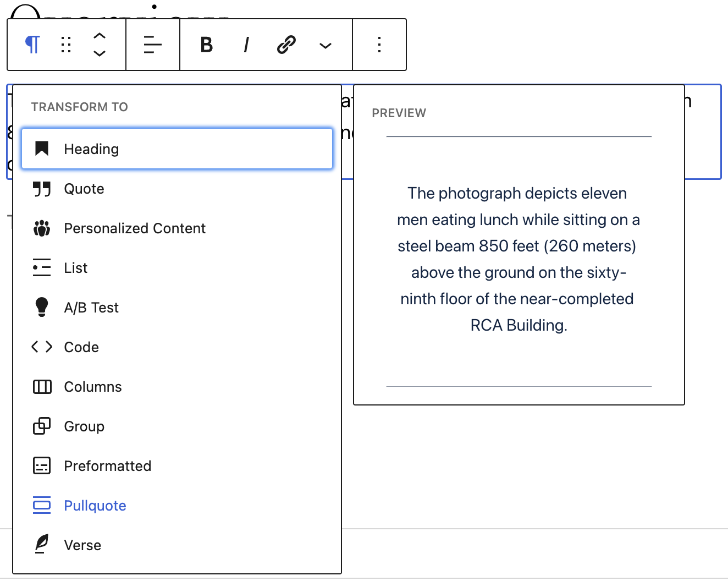Viewport: 728px width, 581px height.
Task: Expand more rich text formatting options
Action: point(325,46)
